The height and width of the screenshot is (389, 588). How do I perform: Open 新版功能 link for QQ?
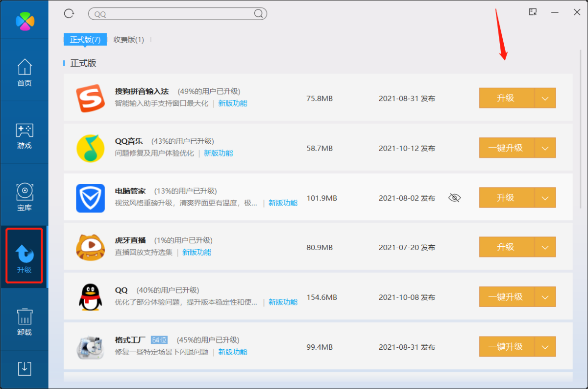coord(283,302)
